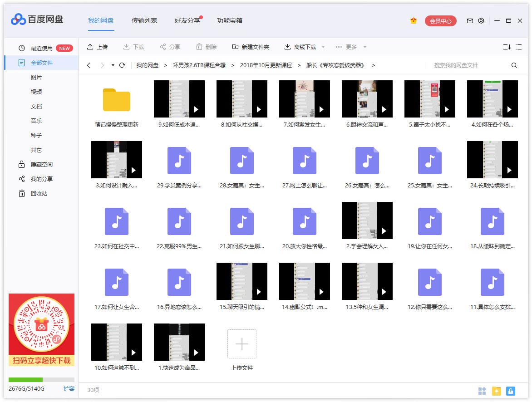Select audio file 17.如何让女生舍
Image resolution: width=532 pixels, height=402 pixels.
116,282
